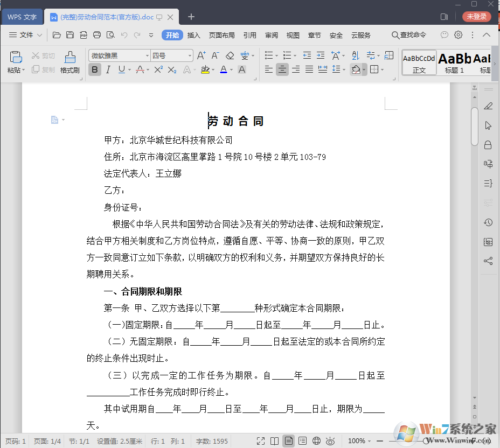500x448 pixels.
Task: Open the word count display in status bar
Action: tap(211, 441)
